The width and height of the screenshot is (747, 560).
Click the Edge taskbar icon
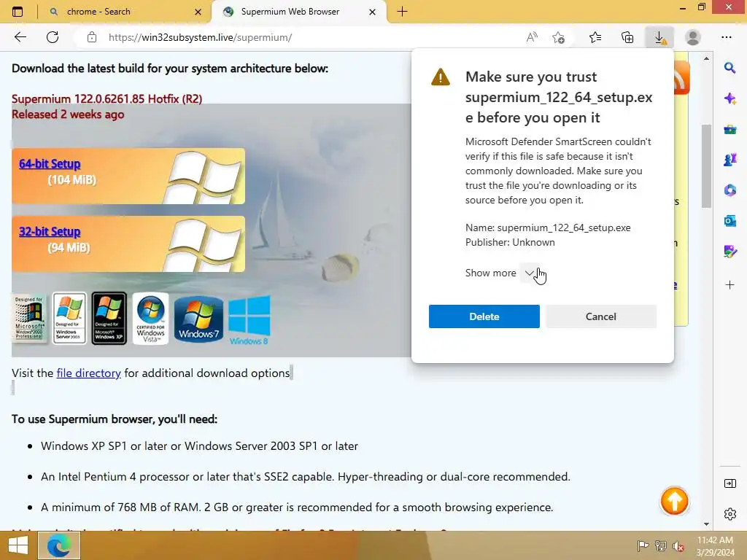(x=59, y=545)
